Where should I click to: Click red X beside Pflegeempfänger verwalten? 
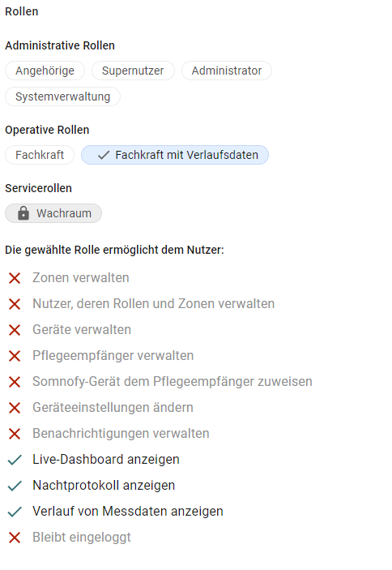[x=15, y=356]
